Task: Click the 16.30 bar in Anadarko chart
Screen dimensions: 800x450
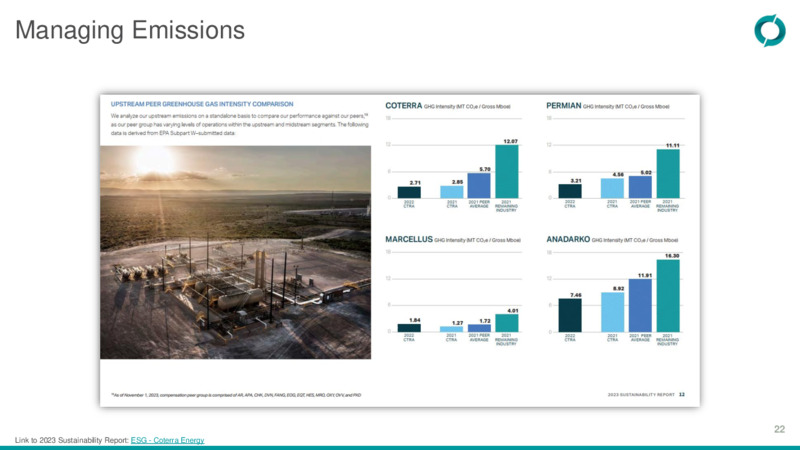Action: click(x=668, y=296)
